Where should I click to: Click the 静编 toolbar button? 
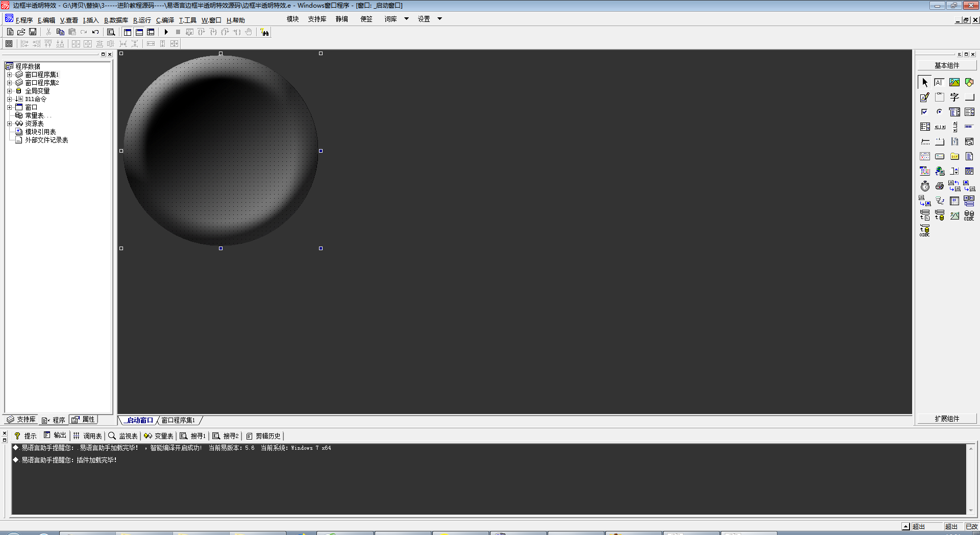341,19
